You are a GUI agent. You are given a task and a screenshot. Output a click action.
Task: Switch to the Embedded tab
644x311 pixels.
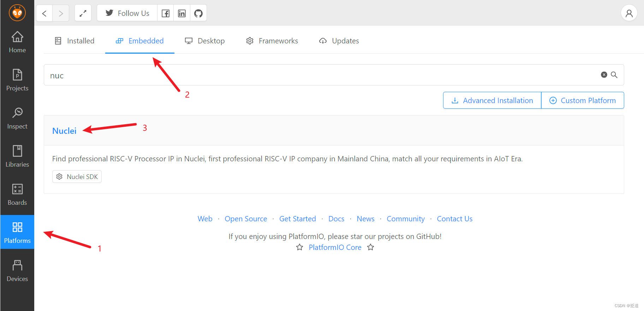pyautogui.click(x=140, y=41)
